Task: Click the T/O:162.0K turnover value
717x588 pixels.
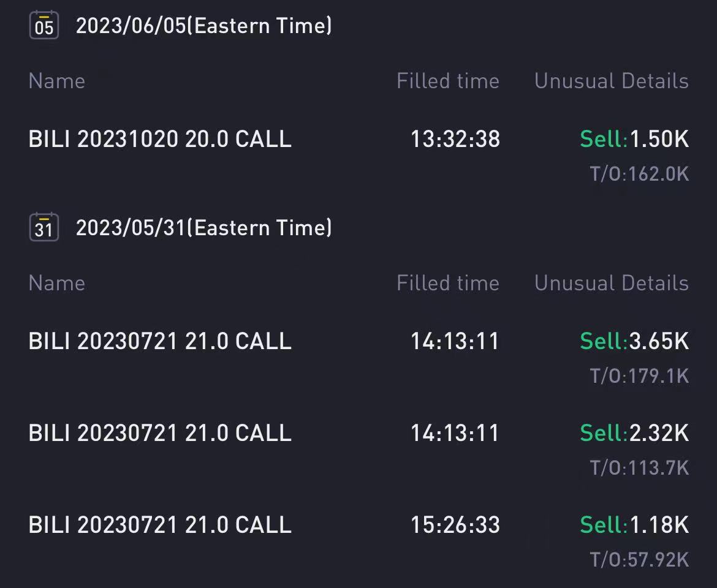Action: click(x=639, y=174)
